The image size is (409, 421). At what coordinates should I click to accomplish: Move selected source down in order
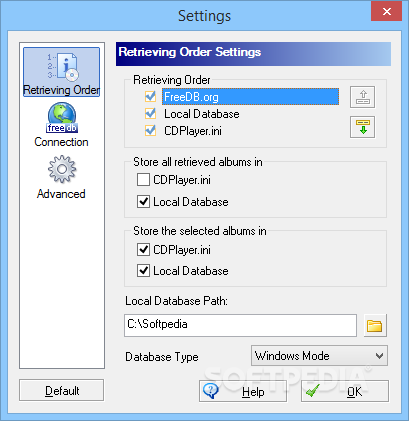coord(362,127)
